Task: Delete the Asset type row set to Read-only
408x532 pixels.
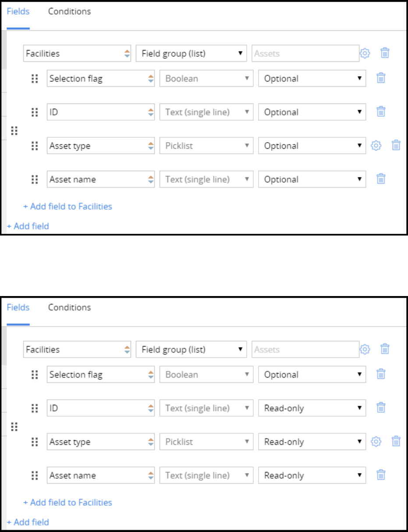Action: pyautogui.click(x=396, y=441)
